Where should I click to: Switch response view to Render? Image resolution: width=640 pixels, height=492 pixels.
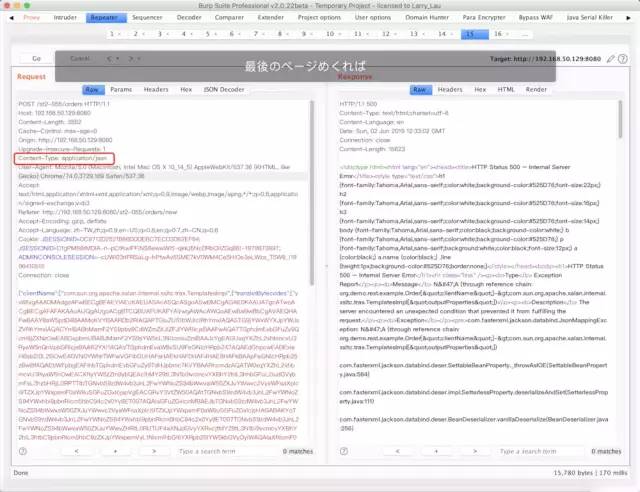536,89
